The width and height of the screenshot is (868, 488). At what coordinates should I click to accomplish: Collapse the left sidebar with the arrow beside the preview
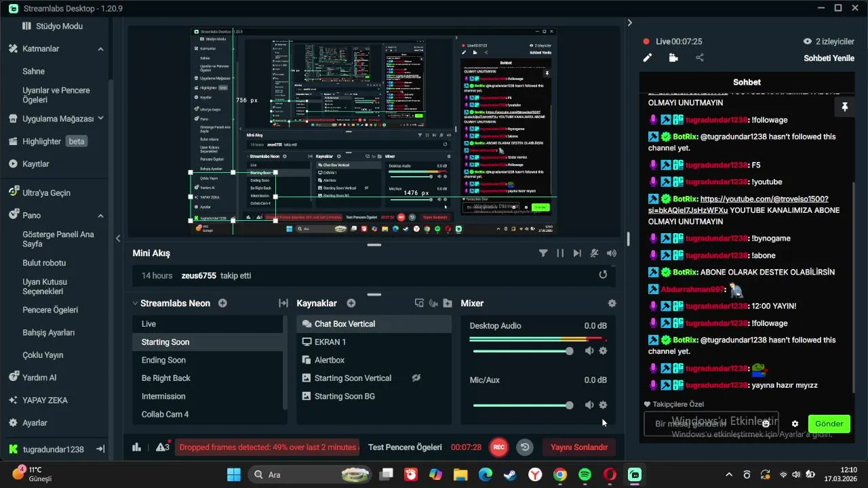(x=118, y=239)
